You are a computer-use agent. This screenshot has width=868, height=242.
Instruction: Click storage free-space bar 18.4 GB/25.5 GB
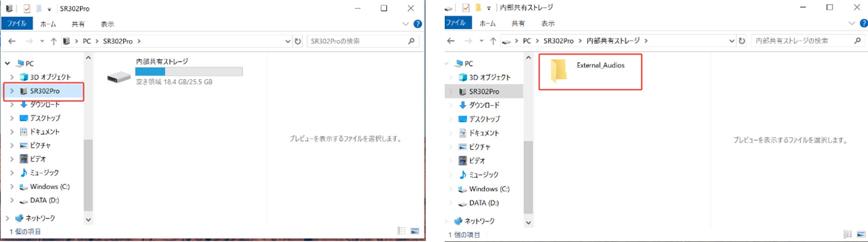[x=189, y=71]
